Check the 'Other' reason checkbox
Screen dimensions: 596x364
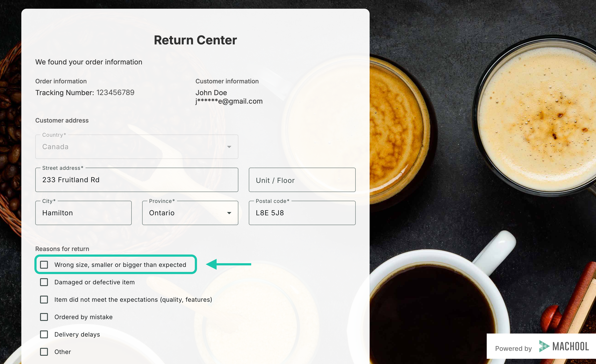[44, 352]
